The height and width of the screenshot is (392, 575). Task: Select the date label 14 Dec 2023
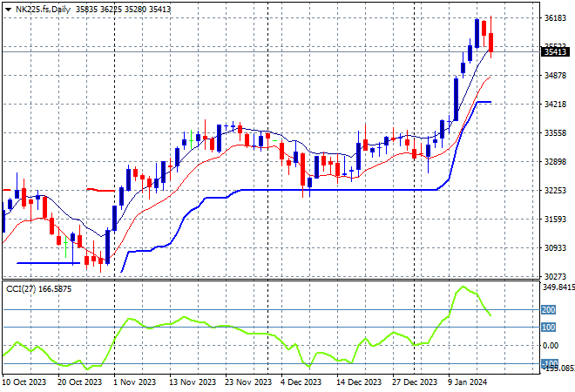359,382
